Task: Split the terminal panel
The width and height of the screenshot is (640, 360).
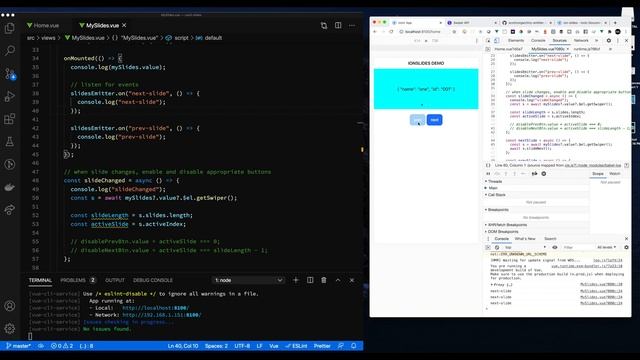Action: [310, 280]
